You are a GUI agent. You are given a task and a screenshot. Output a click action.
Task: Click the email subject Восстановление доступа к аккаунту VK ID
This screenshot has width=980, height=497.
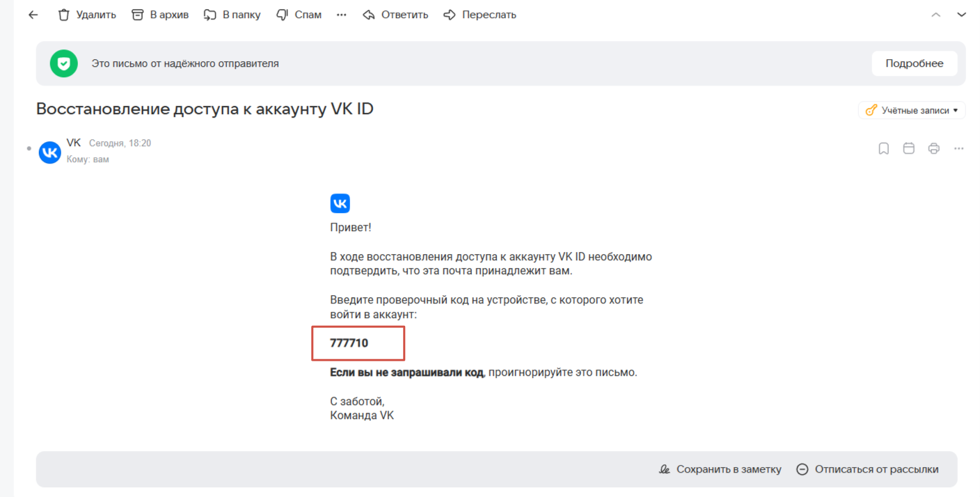[205, 109]
